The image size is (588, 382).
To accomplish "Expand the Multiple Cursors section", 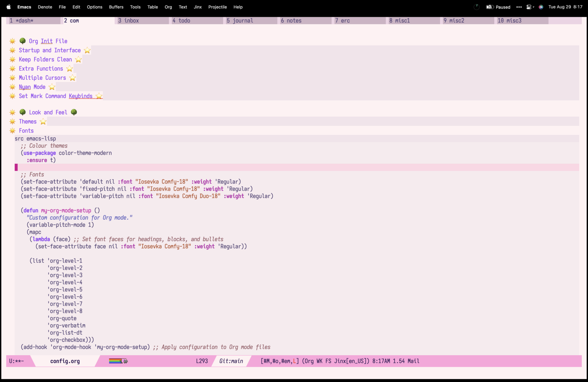I will click(42, 78).
